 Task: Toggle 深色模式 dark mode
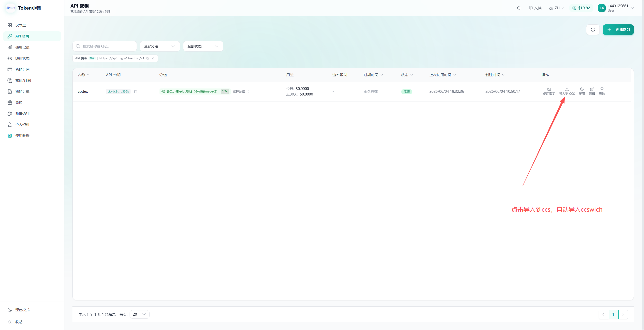point(32,310)
